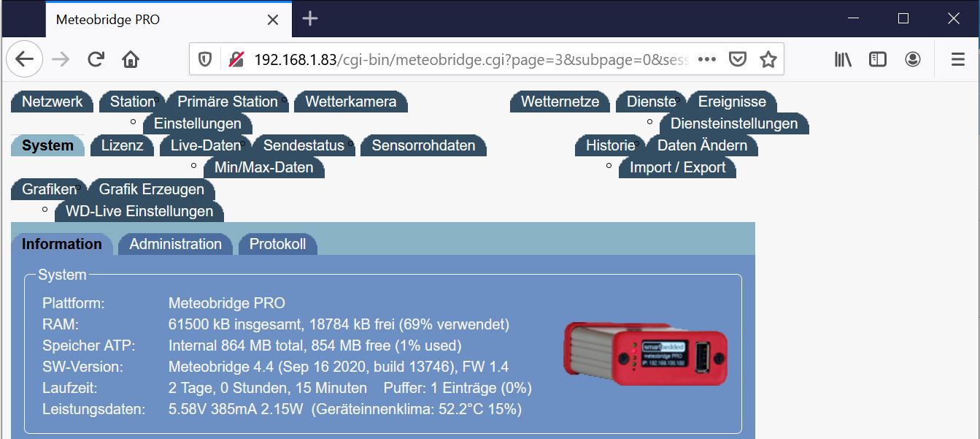Click the SW-Version value text
This screenshot has width=980, height=439.
(x=339, y=367)
